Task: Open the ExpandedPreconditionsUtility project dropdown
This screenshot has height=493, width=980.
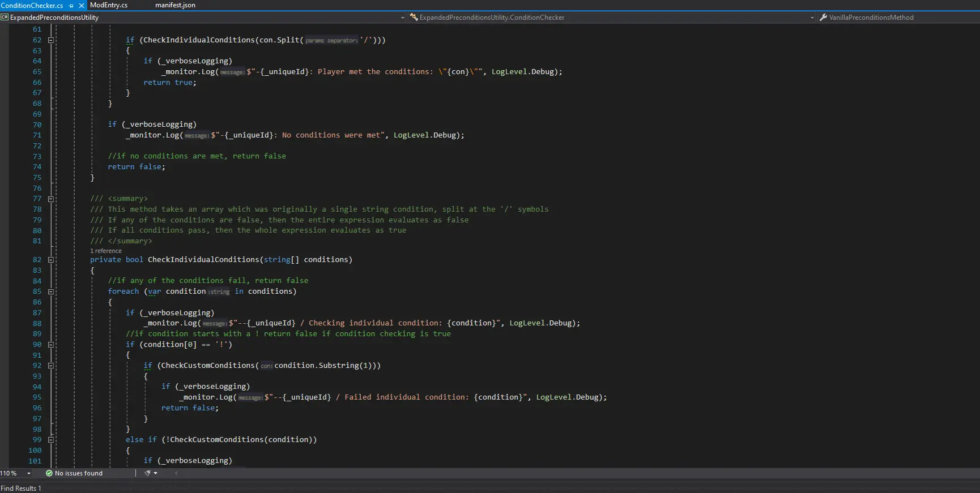Action: pyautogui.click(x=403, y=18)
